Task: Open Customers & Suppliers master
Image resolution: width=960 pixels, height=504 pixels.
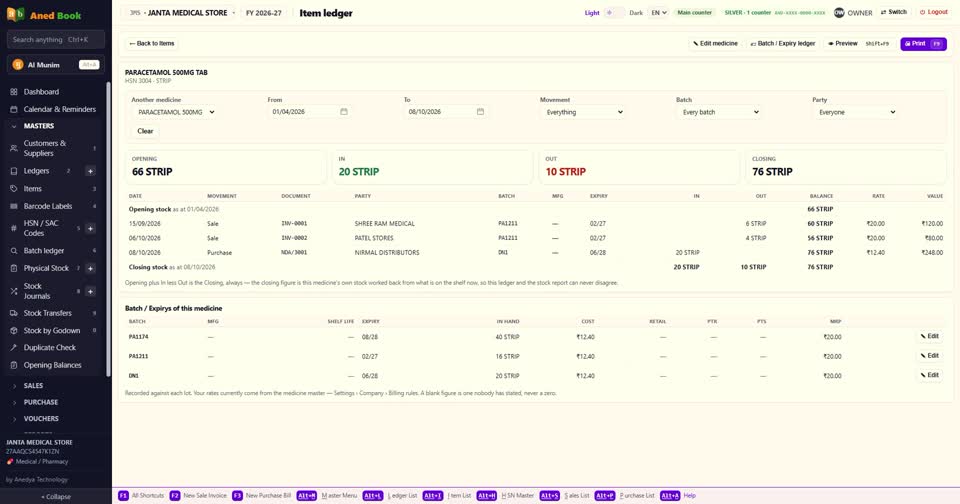Action: [x=55, y=148]
